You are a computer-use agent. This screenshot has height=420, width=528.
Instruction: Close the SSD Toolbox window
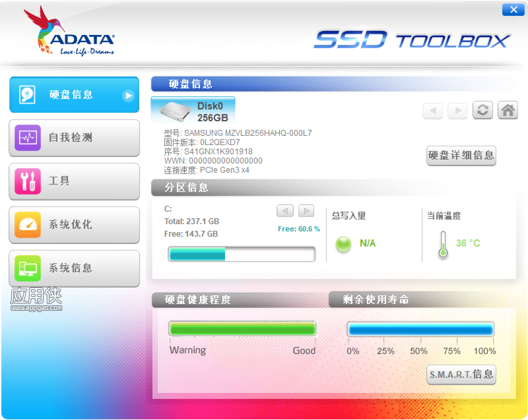click(x=513, y=10)
